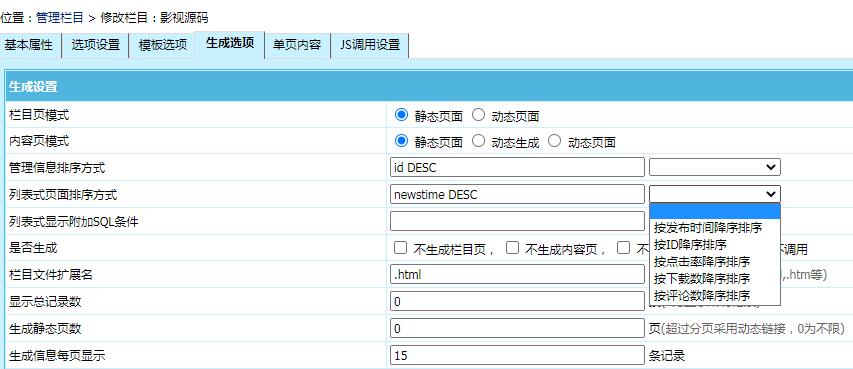Image resolution: width=853 pixels, height=369 pixels.
Task: Choose 静态页面 for 内容页模式
Action: point(401,141)
